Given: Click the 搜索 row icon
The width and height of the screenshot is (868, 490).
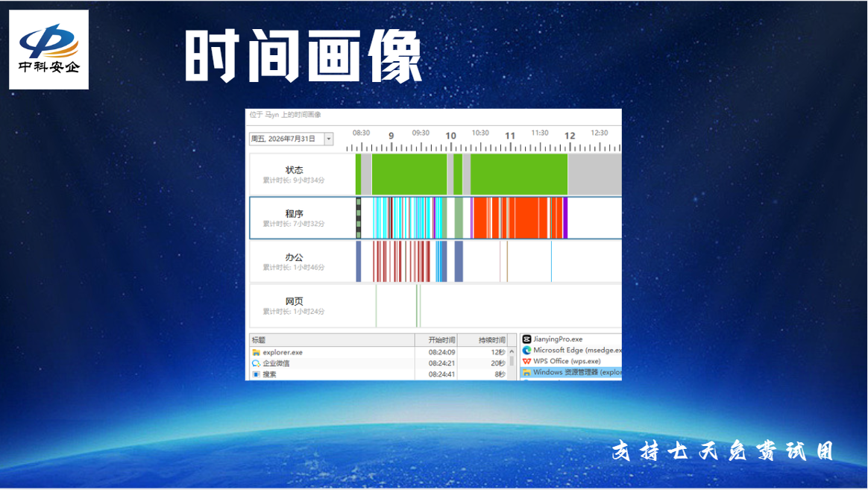Looking at the screenshot, I should (256, 374).
